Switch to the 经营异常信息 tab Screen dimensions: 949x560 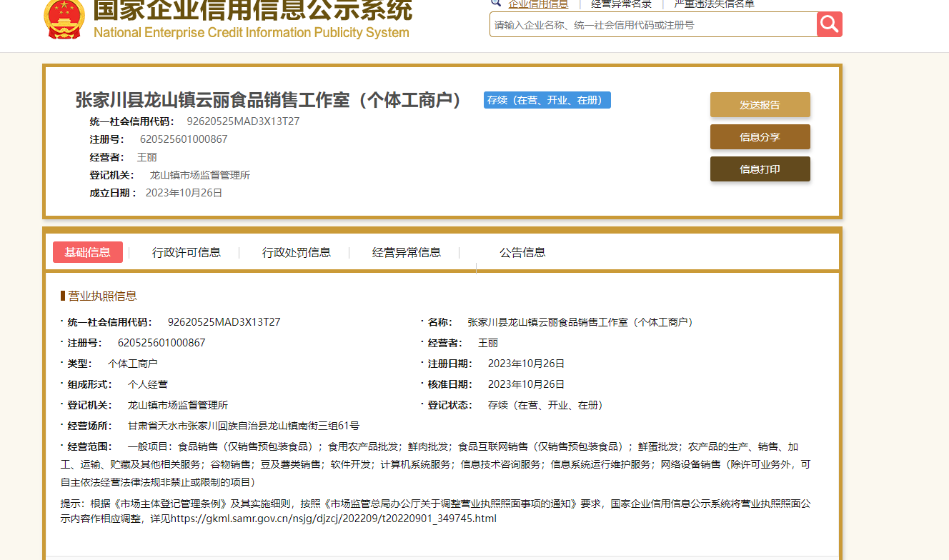pyautogui.click(x=407, y=252)
